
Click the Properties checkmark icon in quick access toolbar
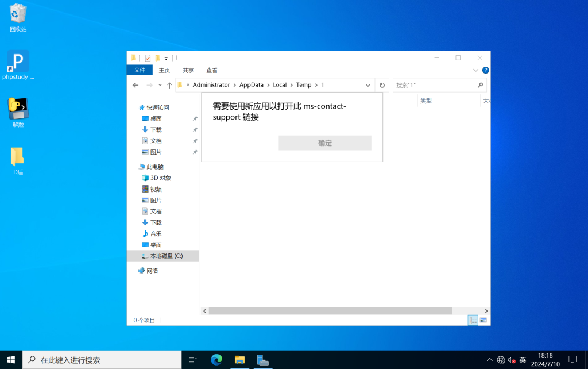[148, 58]
